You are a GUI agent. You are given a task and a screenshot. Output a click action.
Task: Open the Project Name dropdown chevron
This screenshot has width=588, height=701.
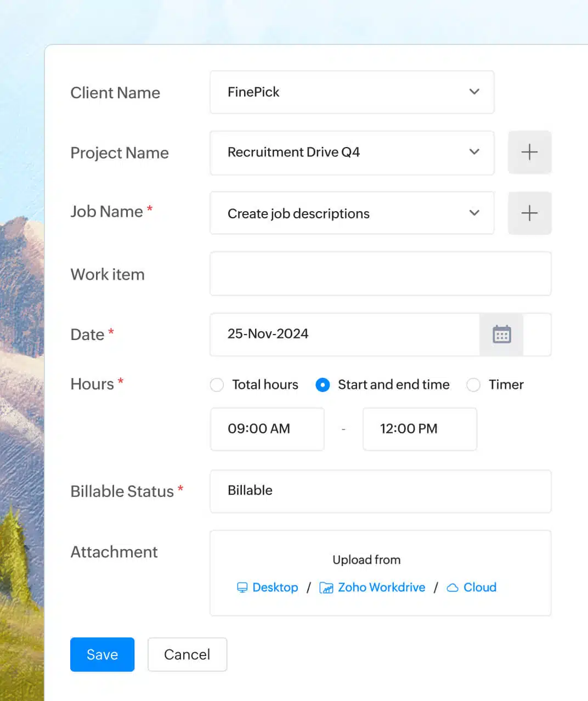tap(474, 152)
